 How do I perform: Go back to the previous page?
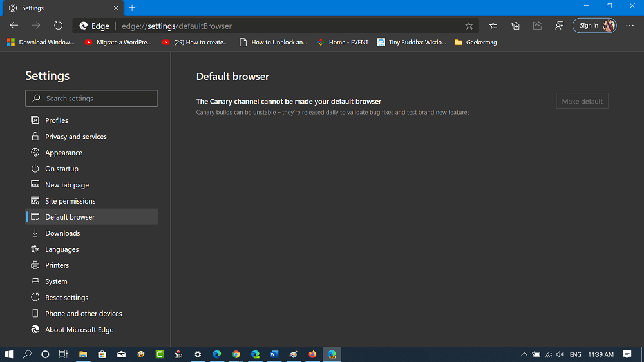[14, 26]
